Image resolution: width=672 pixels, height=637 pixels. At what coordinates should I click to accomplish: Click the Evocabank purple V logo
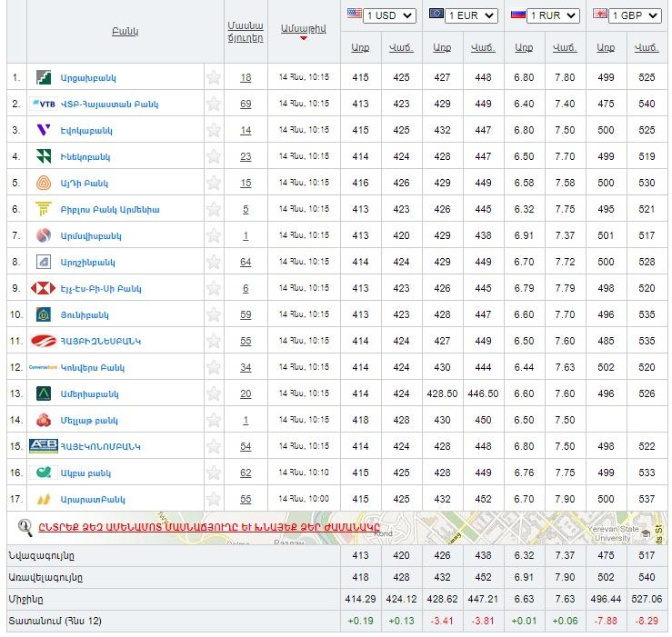point(43,131)
